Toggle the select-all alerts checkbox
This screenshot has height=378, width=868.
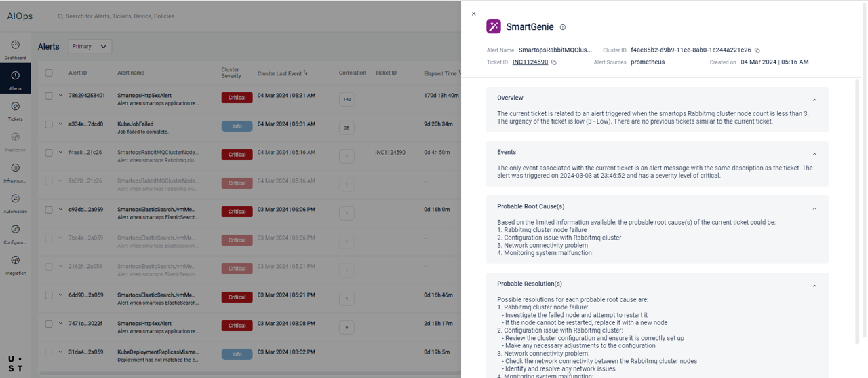49,73
